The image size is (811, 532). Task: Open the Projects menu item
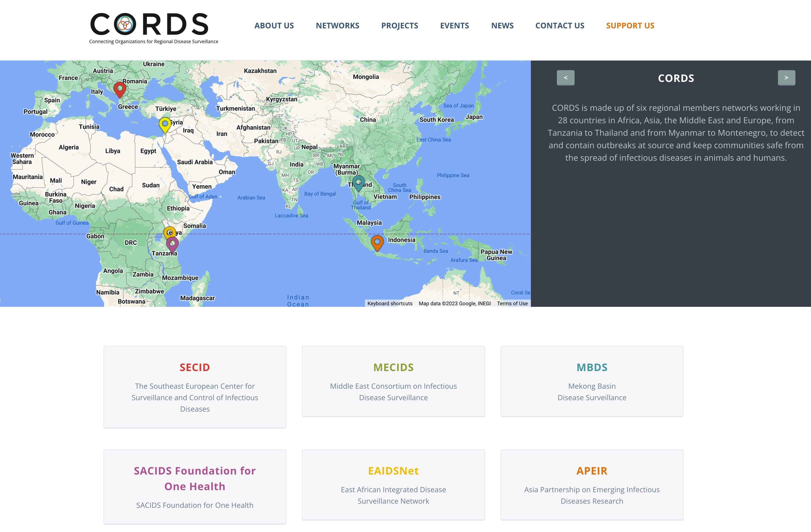pos(400,25)
